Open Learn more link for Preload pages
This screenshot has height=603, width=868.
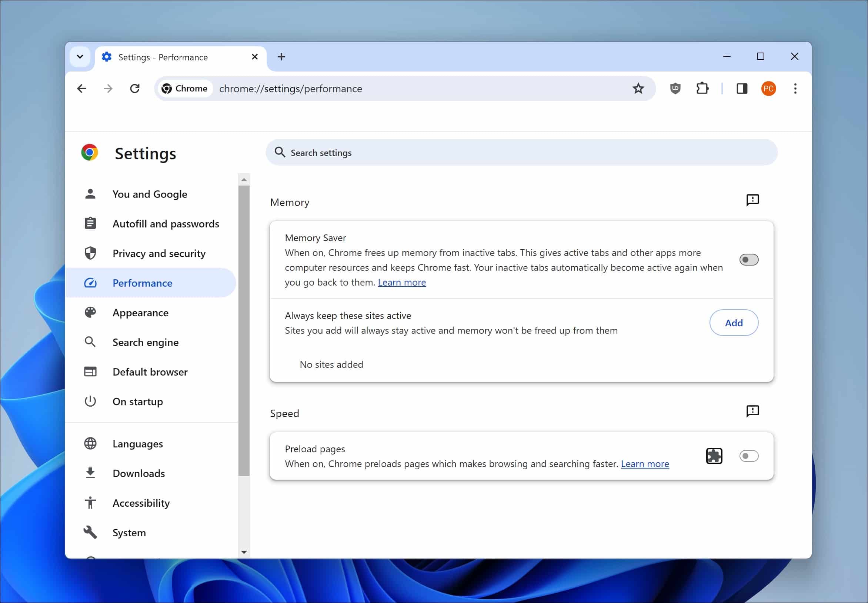[645, 464]
